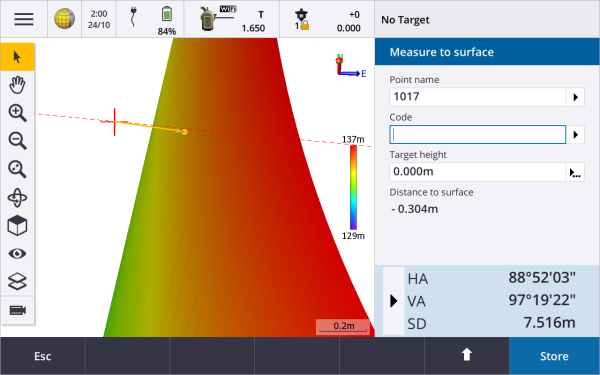The width and height of the screenshot is (600, 375).
Task: Open Target height options arrow
Action: point(575,172)
